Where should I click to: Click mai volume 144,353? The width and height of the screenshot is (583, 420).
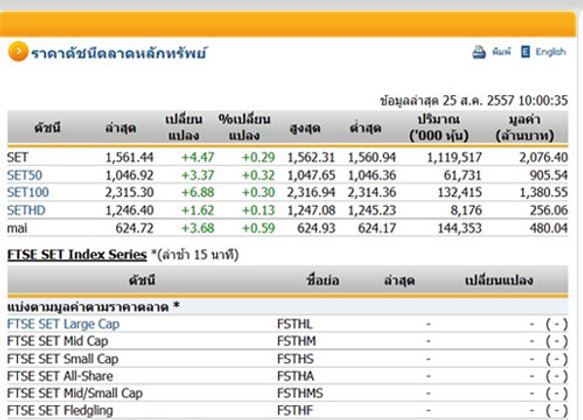(460, 228)
